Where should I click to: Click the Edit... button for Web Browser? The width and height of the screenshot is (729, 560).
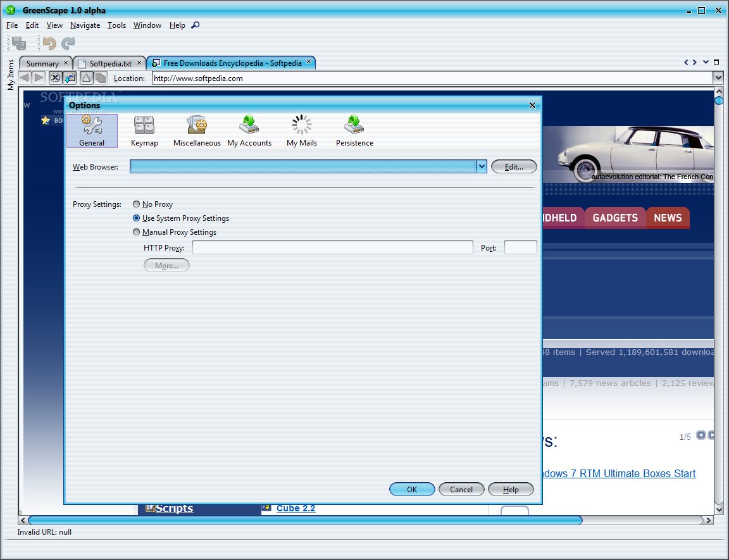click(x=514, y=166)
